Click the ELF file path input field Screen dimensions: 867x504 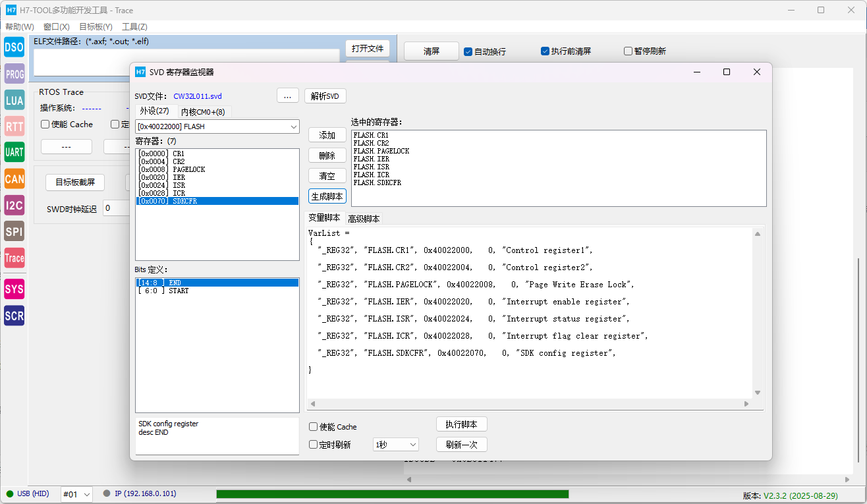click(x=186, y=63)
